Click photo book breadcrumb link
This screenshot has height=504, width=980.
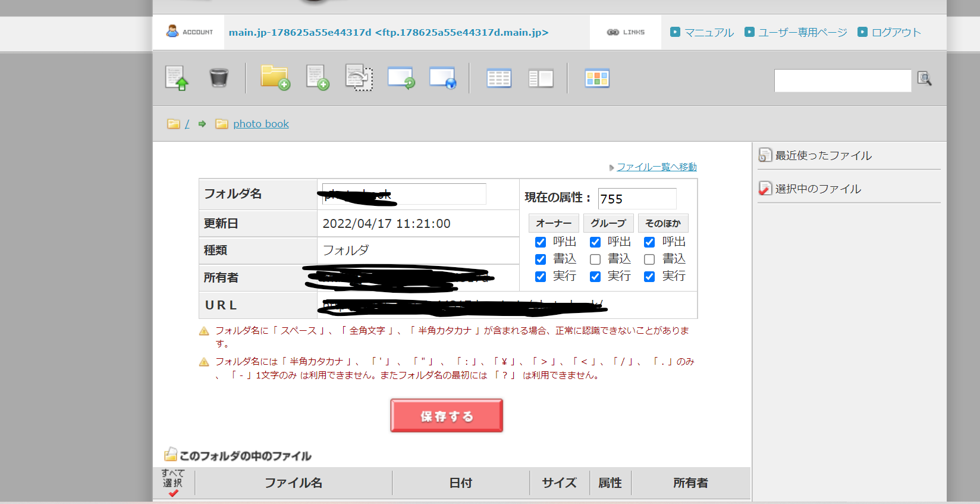(x=261, y=124)
